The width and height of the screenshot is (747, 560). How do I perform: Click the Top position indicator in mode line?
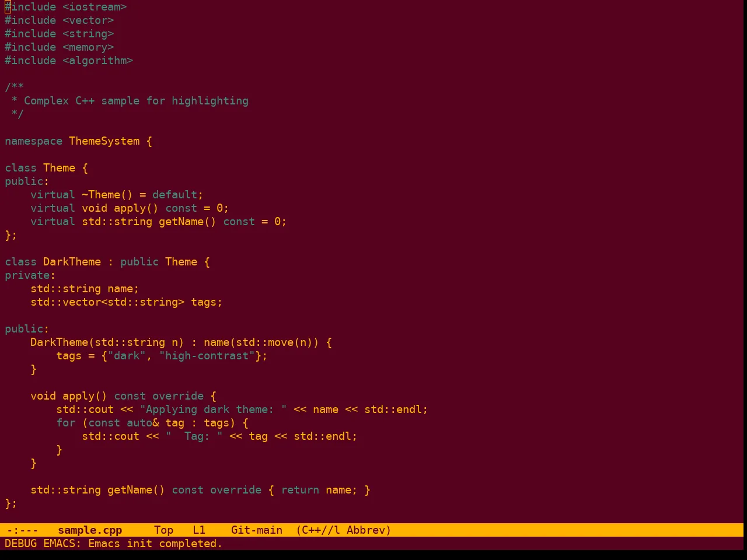pyautogui.click(x=163, y=530)
